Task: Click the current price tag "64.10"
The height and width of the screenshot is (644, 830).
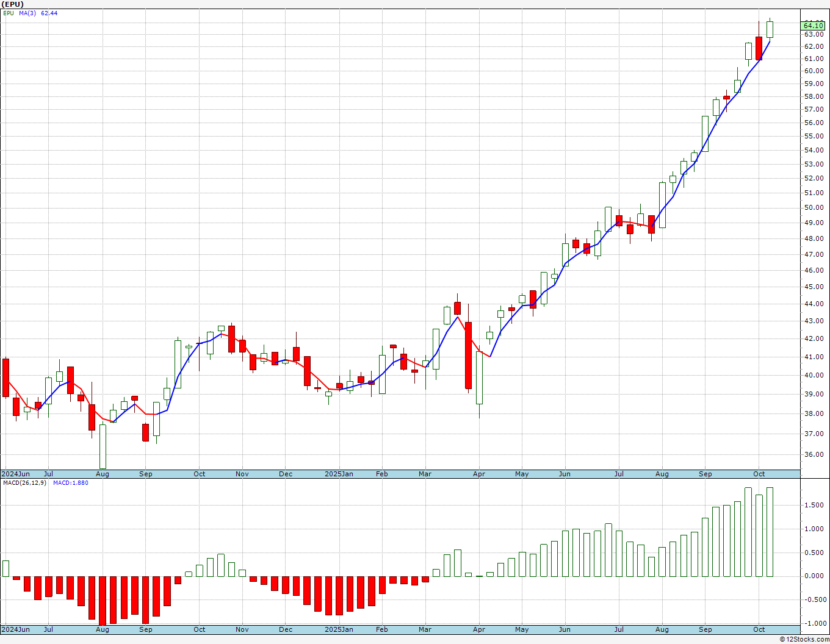Action: pyautogui.click(x=813, y=25)
